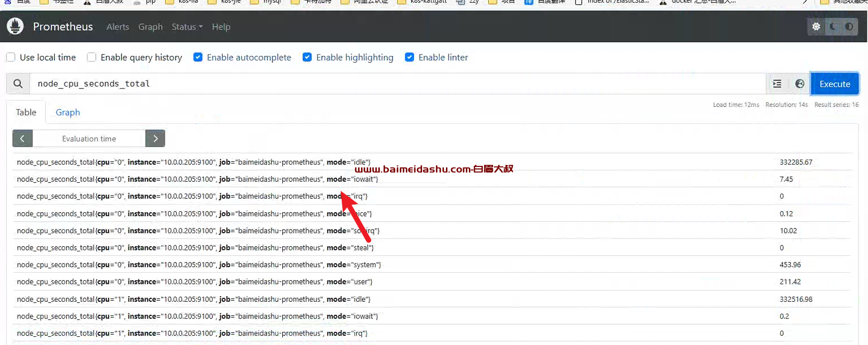Screen dimensions: 868x345
Task: Click the magnifier icon beside the query box
Action: (x=18, y=83)
